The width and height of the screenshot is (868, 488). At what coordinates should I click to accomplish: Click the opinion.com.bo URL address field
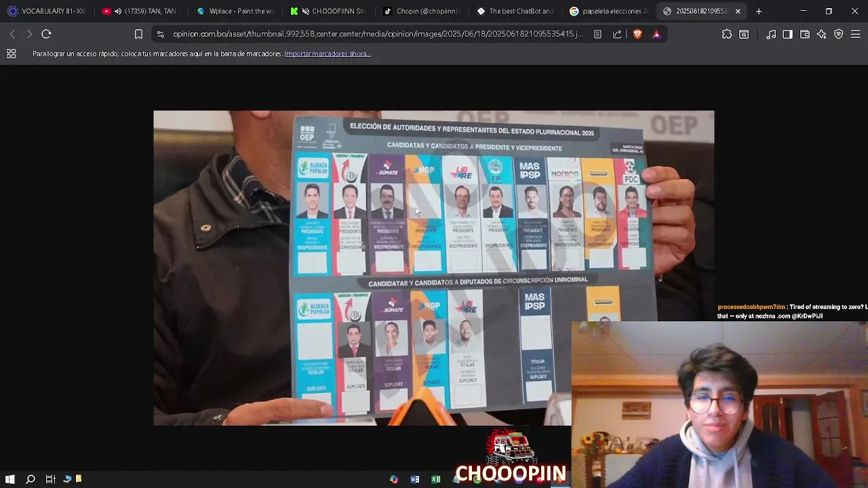coord(378,34)
